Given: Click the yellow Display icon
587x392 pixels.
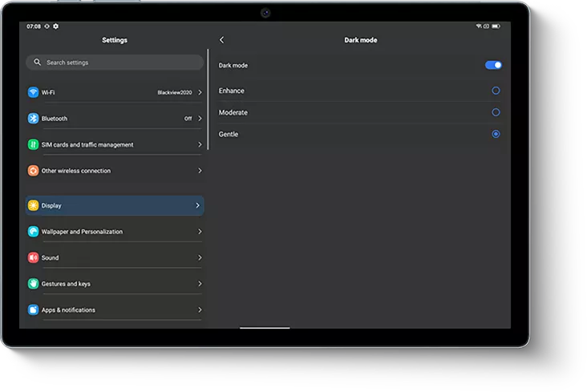Looking at the screenshot, I should click(33, 206).
